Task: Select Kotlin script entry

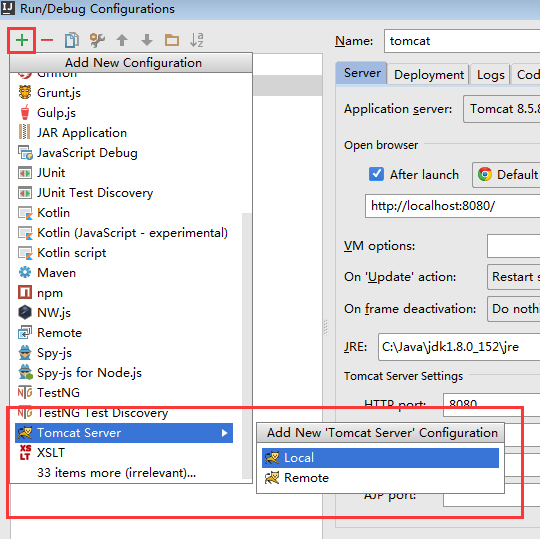Action: (x=125, y=252)
